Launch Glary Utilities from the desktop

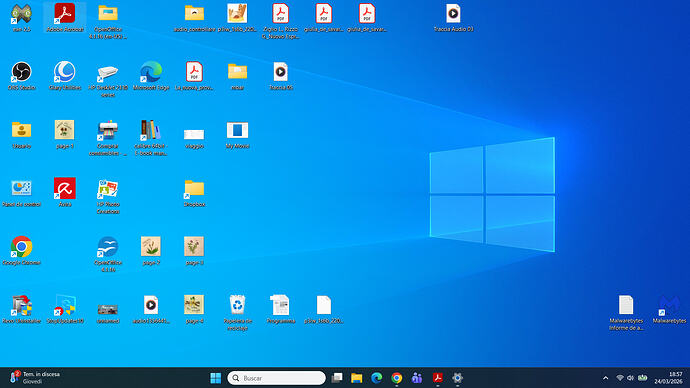(x=65, y=76)
